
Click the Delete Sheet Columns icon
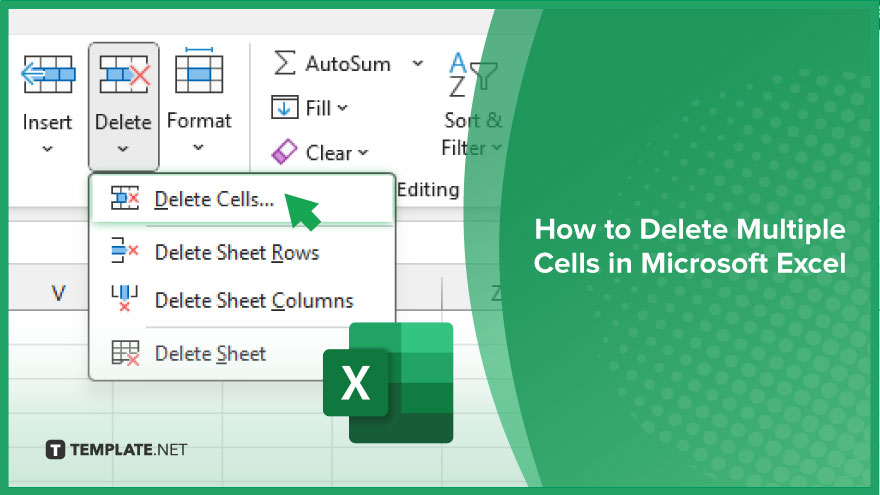pos(125,298)
